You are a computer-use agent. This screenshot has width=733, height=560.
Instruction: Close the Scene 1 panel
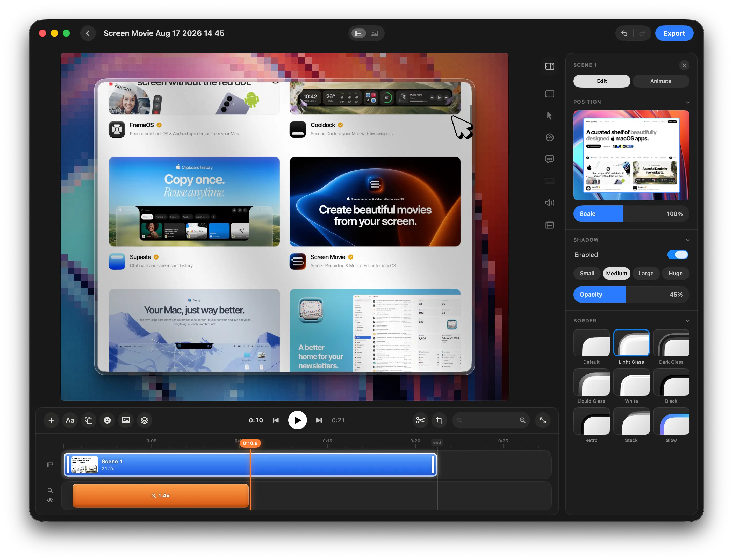(x=684, y=65)
